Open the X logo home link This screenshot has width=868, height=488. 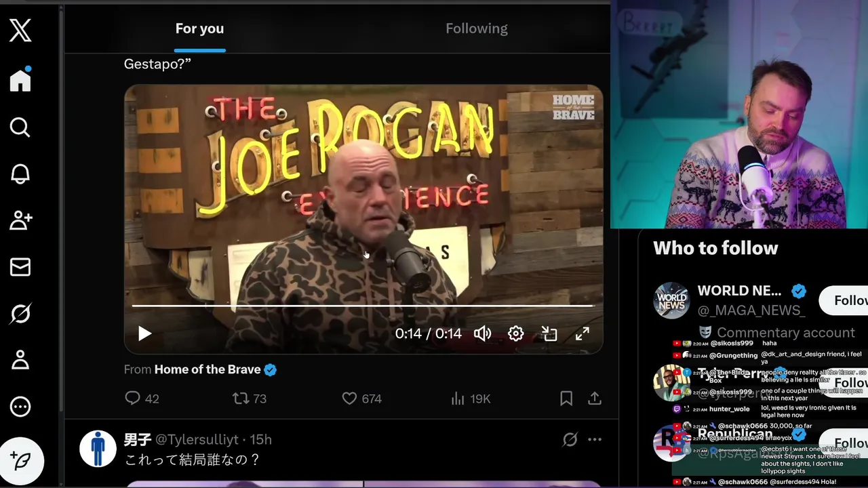20,30
